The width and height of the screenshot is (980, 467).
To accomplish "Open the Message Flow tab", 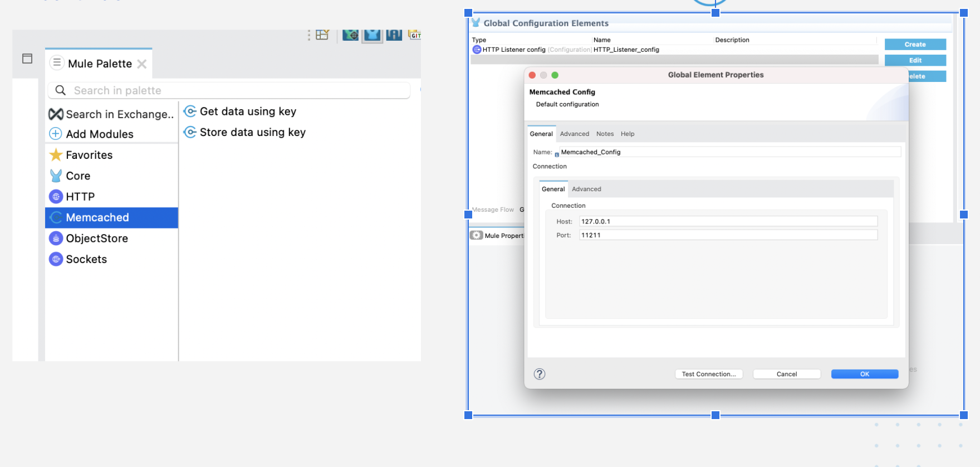I will 493,210.
